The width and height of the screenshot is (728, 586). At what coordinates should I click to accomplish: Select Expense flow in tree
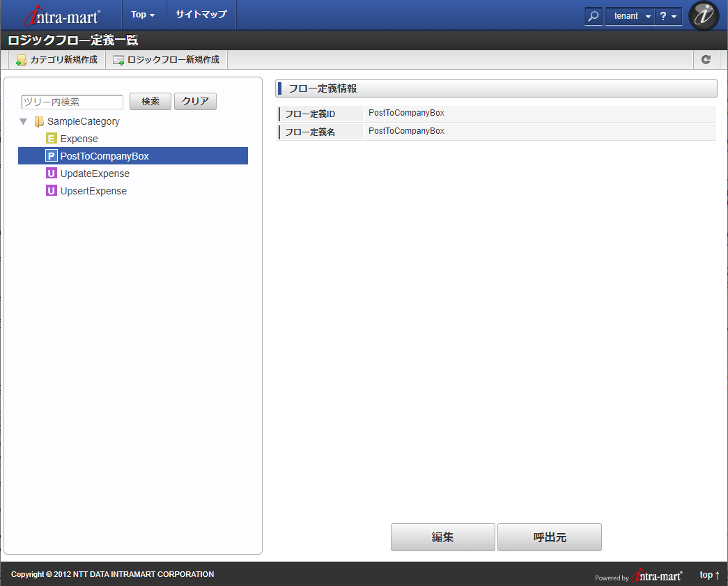pyautogui.click(x=79, y=139)
